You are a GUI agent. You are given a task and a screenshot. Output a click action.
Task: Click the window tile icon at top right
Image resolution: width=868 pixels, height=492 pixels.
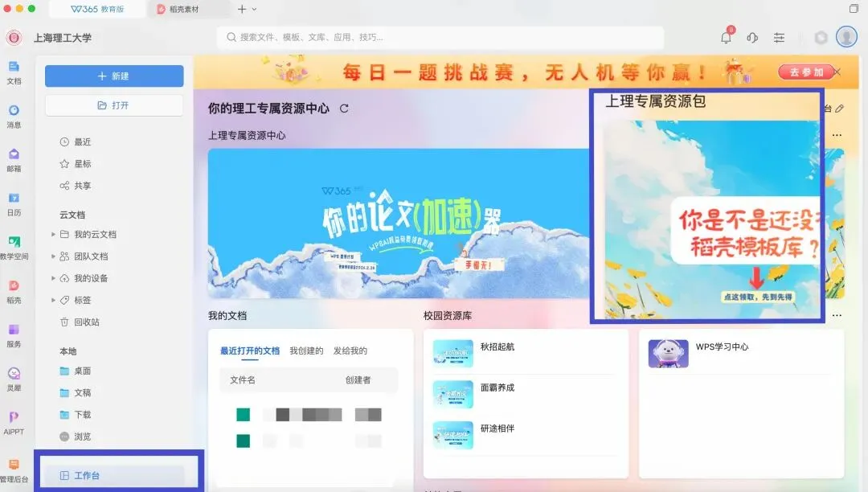854,9
